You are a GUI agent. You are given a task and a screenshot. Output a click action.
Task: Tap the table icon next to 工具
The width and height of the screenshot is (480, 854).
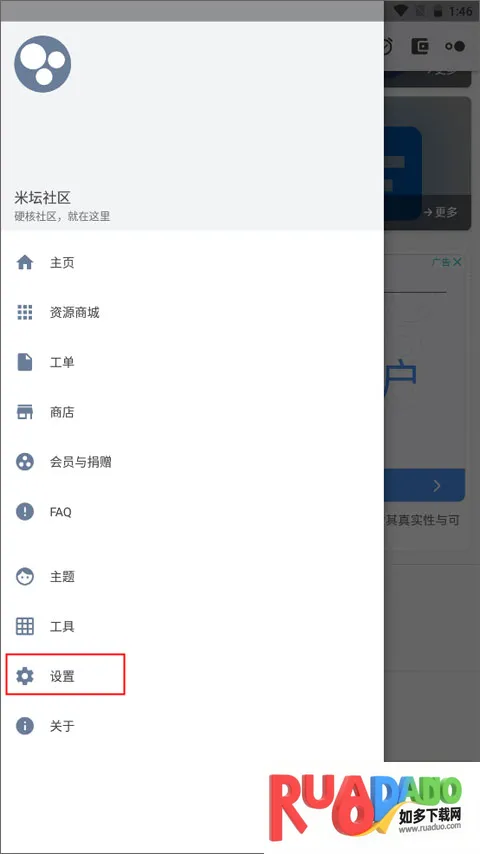(x=25, y=626)
